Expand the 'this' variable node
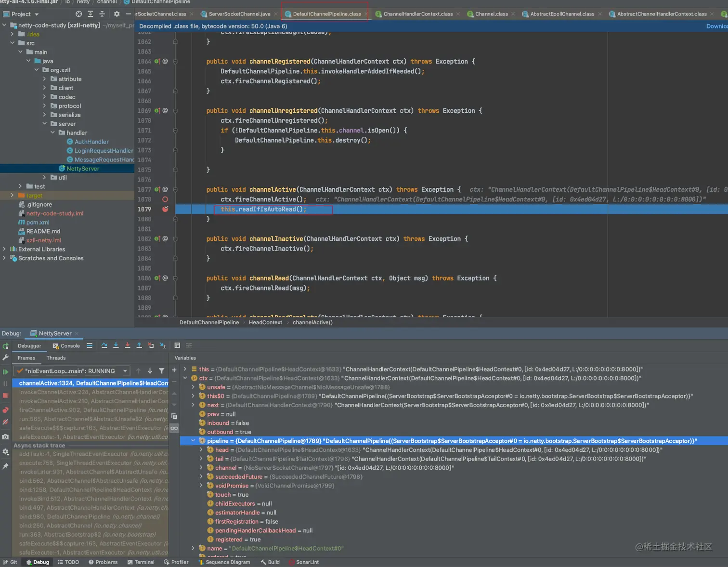The width and height of the screenshot is (728, 567). [185, 369]
